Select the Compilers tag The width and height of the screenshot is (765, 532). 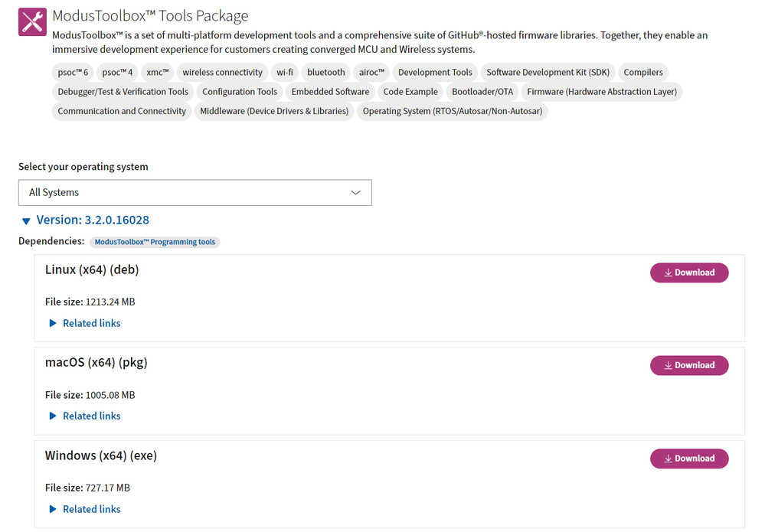tap(643, 72)
